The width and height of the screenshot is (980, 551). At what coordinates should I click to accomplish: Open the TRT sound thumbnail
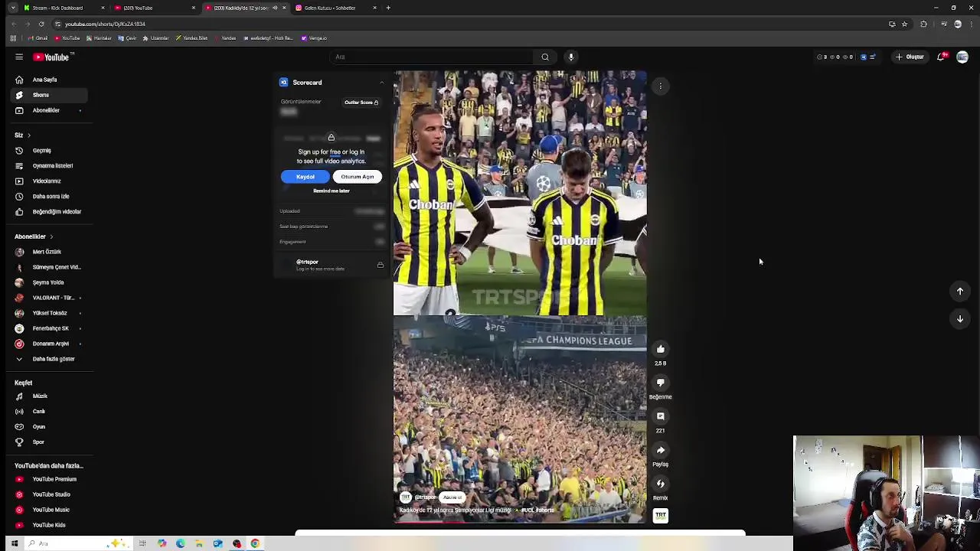click(660, 516)
